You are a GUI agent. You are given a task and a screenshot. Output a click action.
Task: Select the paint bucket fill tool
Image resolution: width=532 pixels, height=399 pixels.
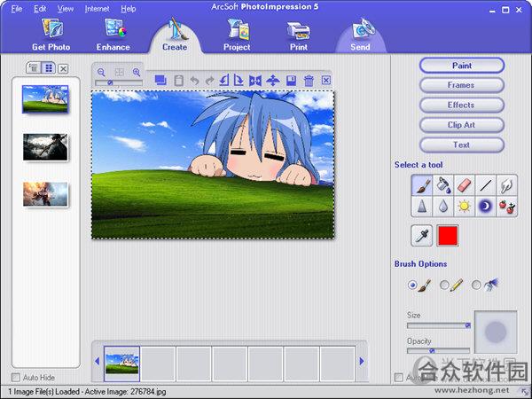(x=443, y=185)
